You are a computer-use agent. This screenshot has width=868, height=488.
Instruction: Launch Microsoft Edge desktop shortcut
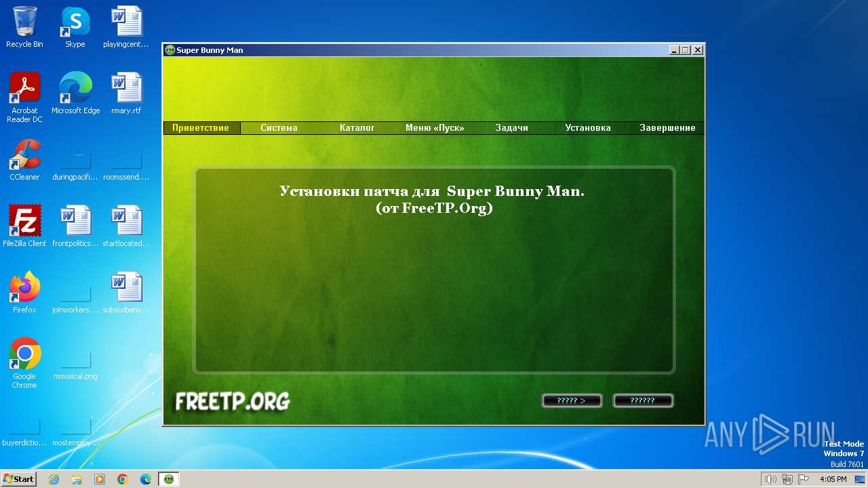point(75,94)
